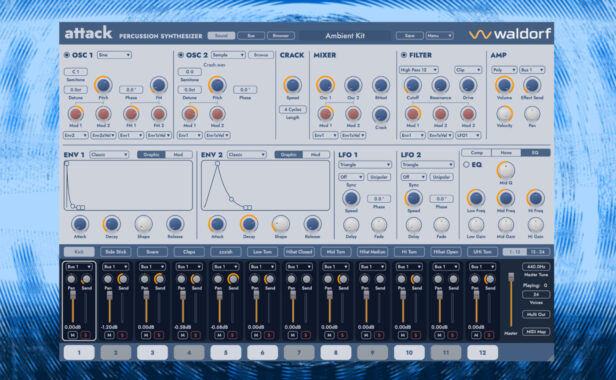Open the filter Clip drive-type dropdown
Viewport: 616px width, 380px height.
coord(468,70)
